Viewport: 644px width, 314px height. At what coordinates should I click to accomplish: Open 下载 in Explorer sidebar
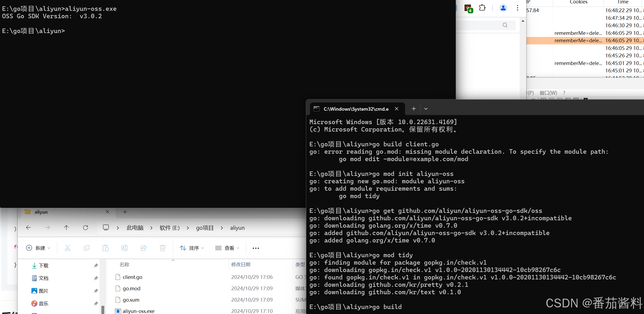pos(44,265)
